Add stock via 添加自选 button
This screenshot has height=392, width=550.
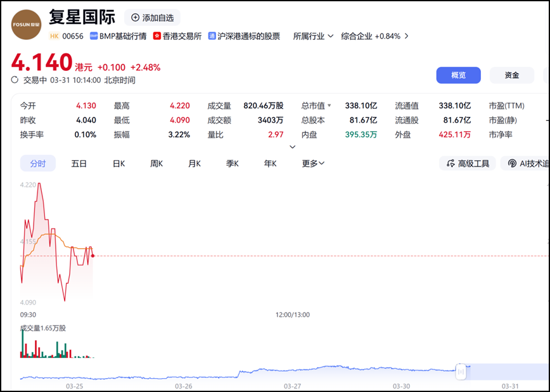click(x=152, y=18)
